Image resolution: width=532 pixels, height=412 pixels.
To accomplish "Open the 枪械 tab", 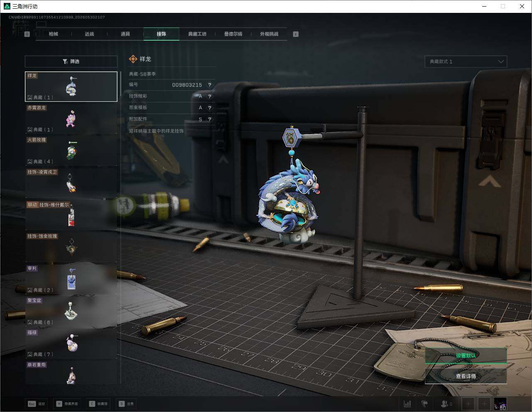I will pos(54,34).
